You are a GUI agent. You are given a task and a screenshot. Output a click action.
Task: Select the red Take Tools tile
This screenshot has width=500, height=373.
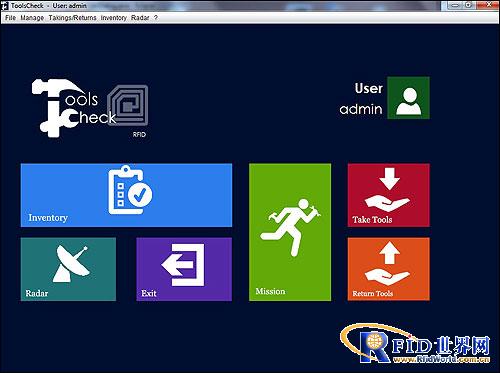[389, 195]
